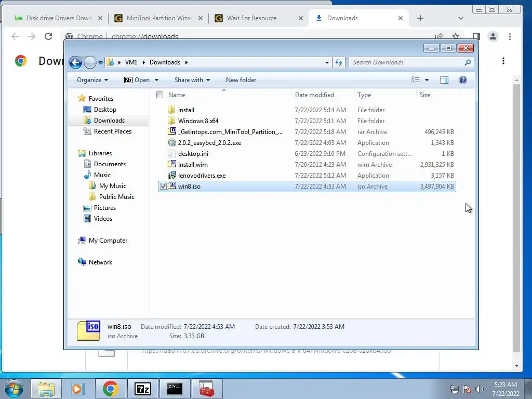The image size is (532, 399).
Task: Select Libraries in the navigation pane
Action: pyautogui.click(x=100, y=153)
